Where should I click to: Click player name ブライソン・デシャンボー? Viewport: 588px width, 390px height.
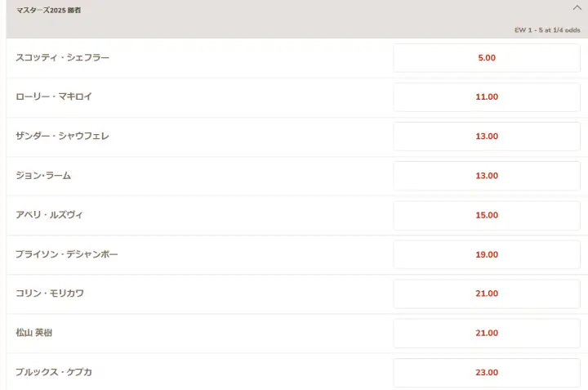67,254
